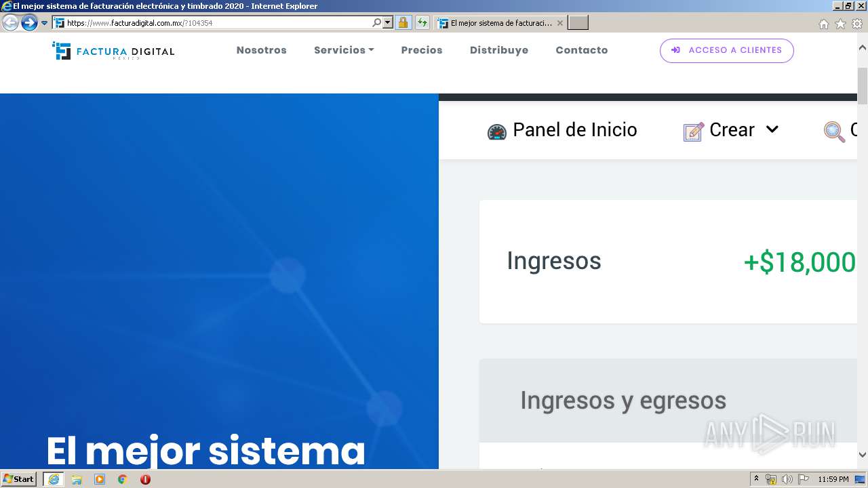Click the magnifying glass search icon in the panel

coord(834,131)
